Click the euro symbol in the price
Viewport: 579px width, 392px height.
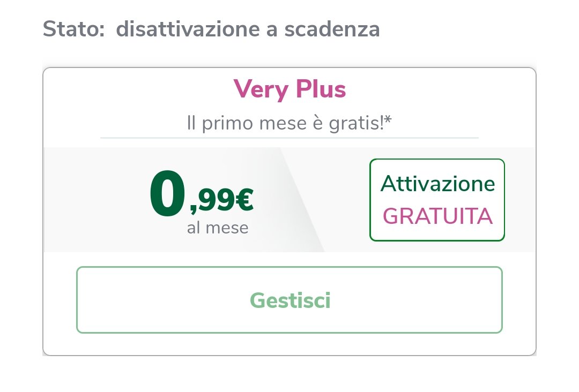pos(244,201)
